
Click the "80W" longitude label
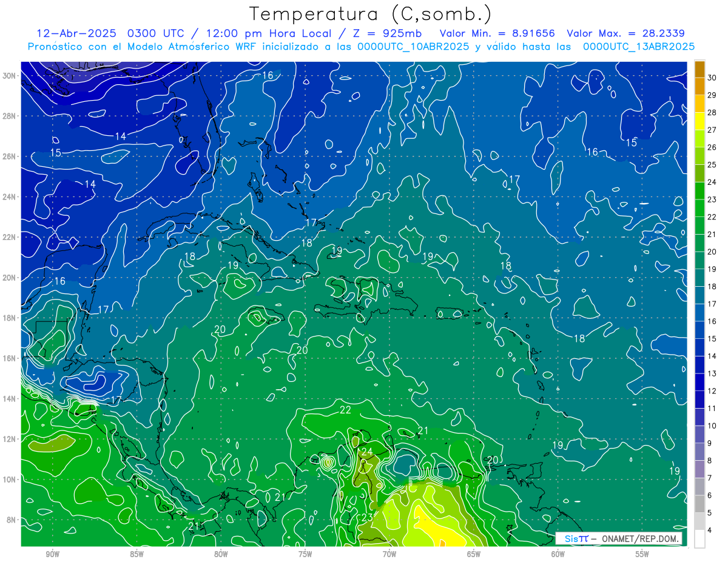tap(221, 554)
